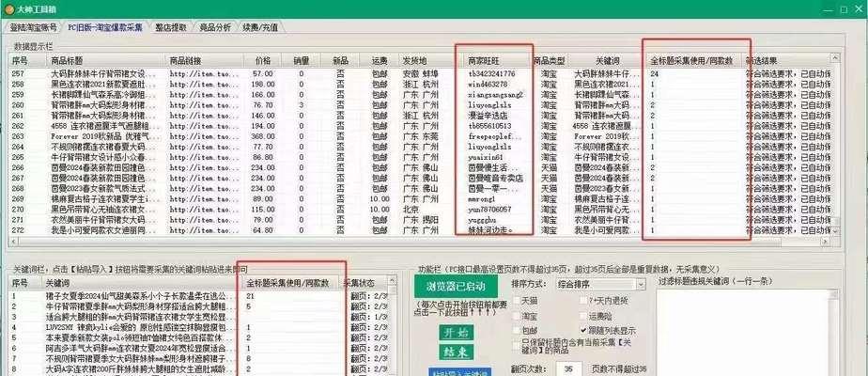This screenshot has width=868, height=376.
Task: Click the data table's horizontal scrollbar
Action: coord(420,242)
